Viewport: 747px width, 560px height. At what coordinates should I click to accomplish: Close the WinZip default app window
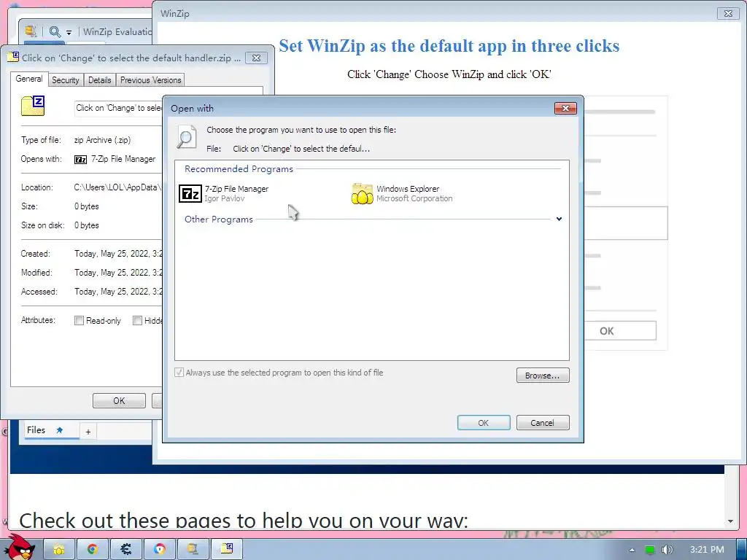point(728,13)
